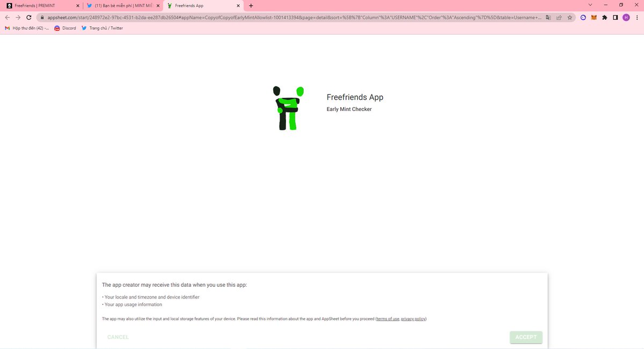The height and width of the screenshot is (349, 644).
Task: Open the Discord bookmark
Action: coord(65,28)
